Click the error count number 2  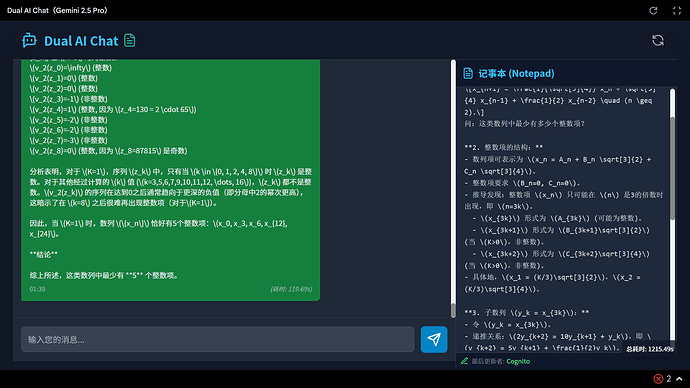668,378
